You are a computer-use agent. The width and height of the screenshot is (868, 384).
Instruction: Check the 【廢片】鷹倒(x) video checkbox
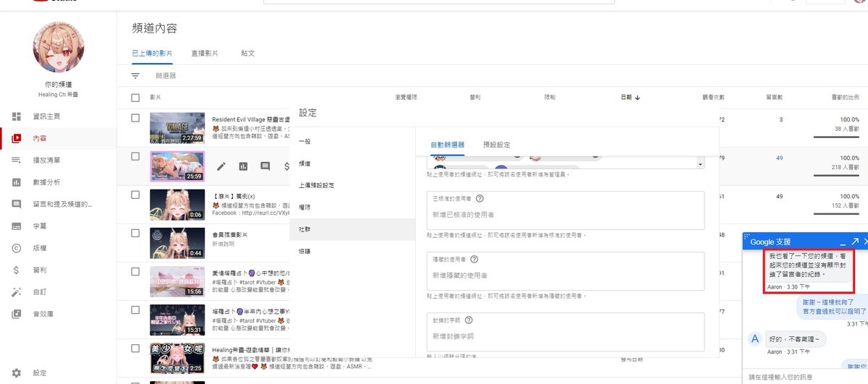pos(135,195)
